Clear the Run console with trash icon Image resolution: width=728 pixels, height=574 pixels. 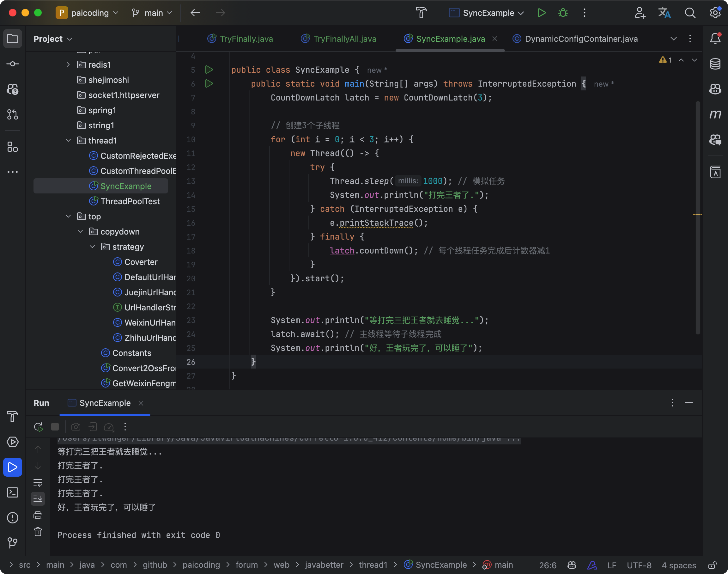click(x=38, y=532)
